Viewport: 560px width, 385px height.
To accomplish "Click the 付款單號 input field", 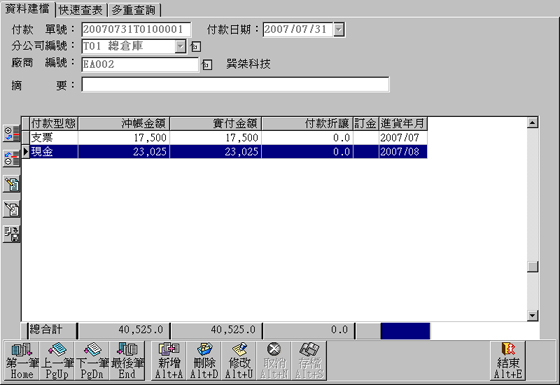I will click(136, 29).
